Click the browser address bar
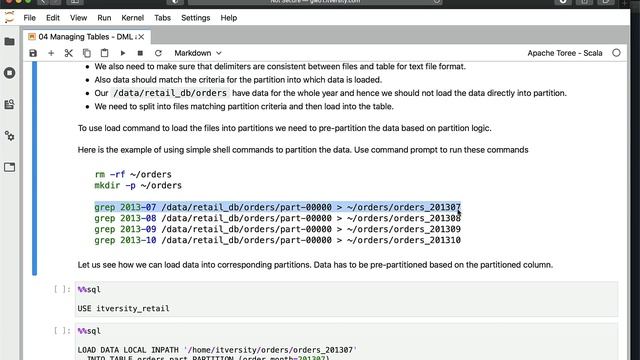This screenshot has width=640, height=360. coord(315,2)
